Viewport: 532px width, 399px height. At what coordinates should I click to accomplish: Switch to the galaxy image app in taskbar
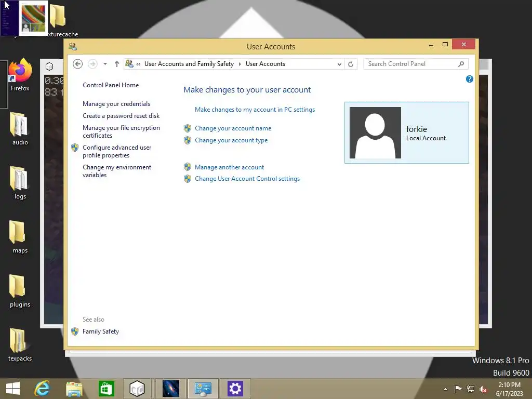click(x=170, y=389)
